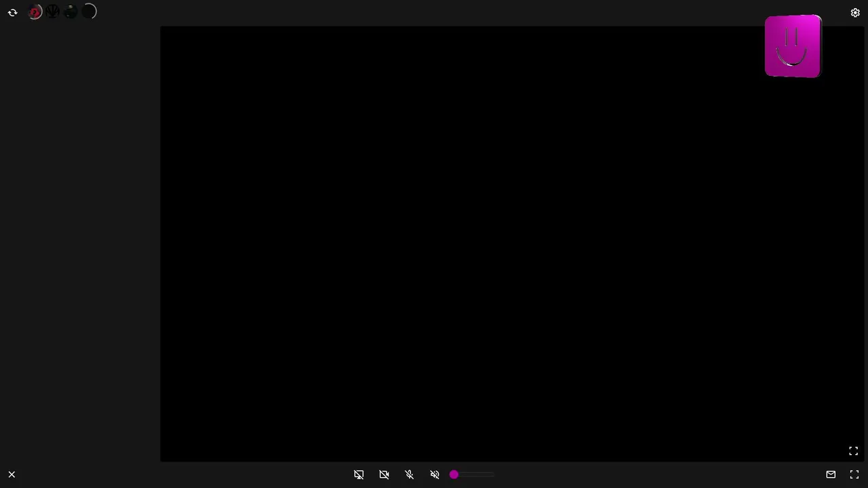Click the refresh arrows icon
The height and width of the screenshot is (488, 868).
(12, 12)
